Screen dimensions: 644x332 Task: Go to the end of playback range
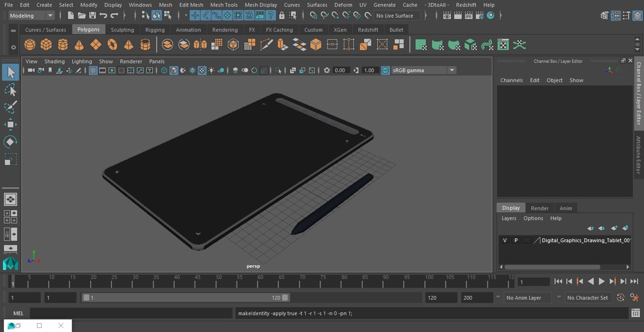tap(634, 281)
